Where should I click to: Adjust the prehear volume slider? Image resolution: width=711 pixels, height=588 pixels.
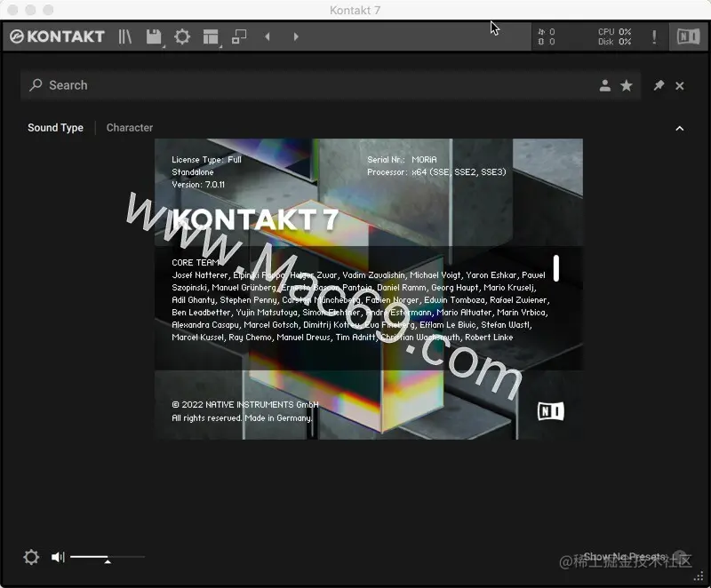(108, 557)
